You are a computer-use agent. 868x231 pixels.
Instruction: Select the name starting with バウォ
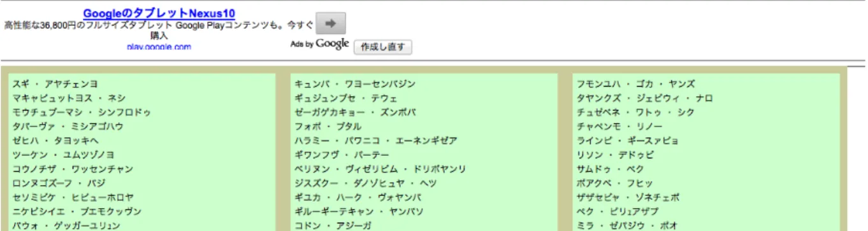66,226
